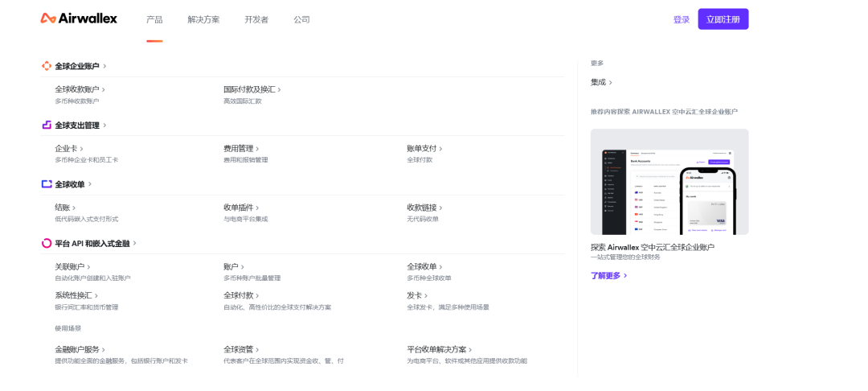This screenshot has width=868, height=391.
Task: Click the 全球收单 blue icon
Action: pyautogui.click(x=47, y=184)
